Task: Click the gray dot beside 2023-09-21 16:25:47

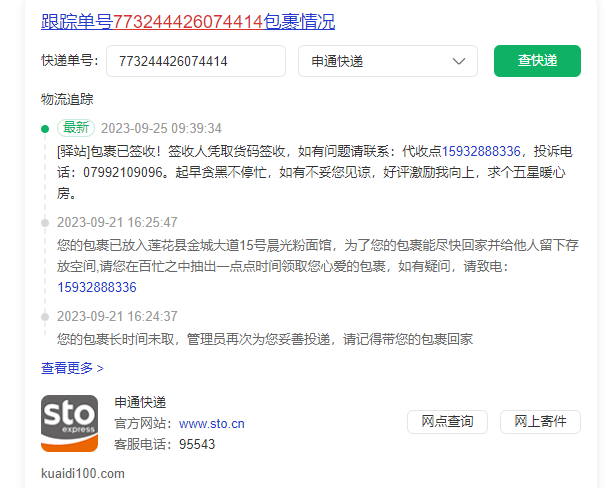Action: coord(45,222)
